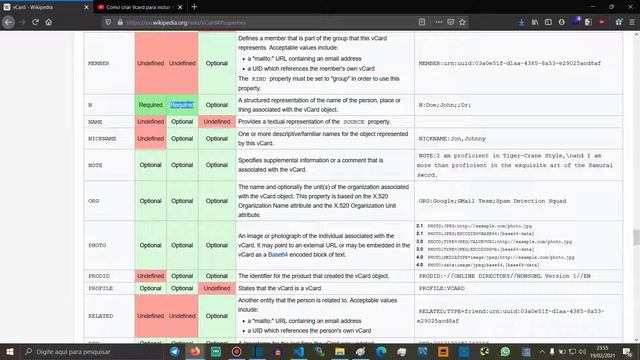This screenshot has height=360, width=640.
Task: Open the volume control in tray
Action: click(x=582, y=352)
